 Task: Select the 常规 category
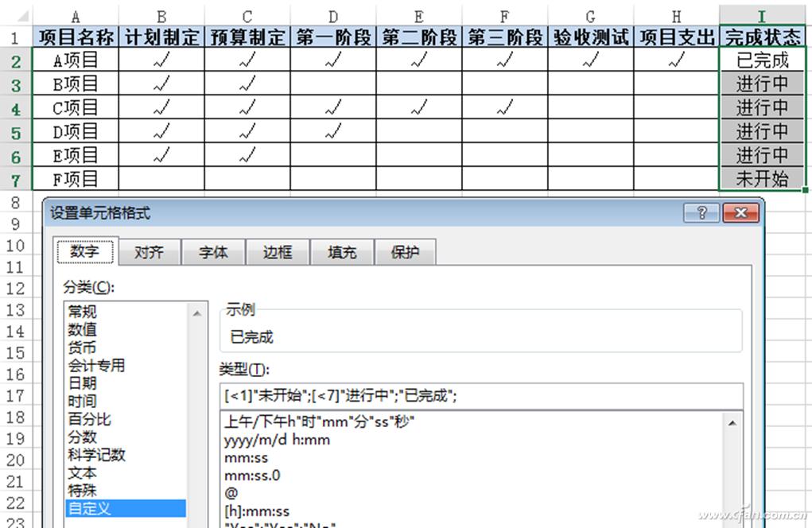click(83, 311)
